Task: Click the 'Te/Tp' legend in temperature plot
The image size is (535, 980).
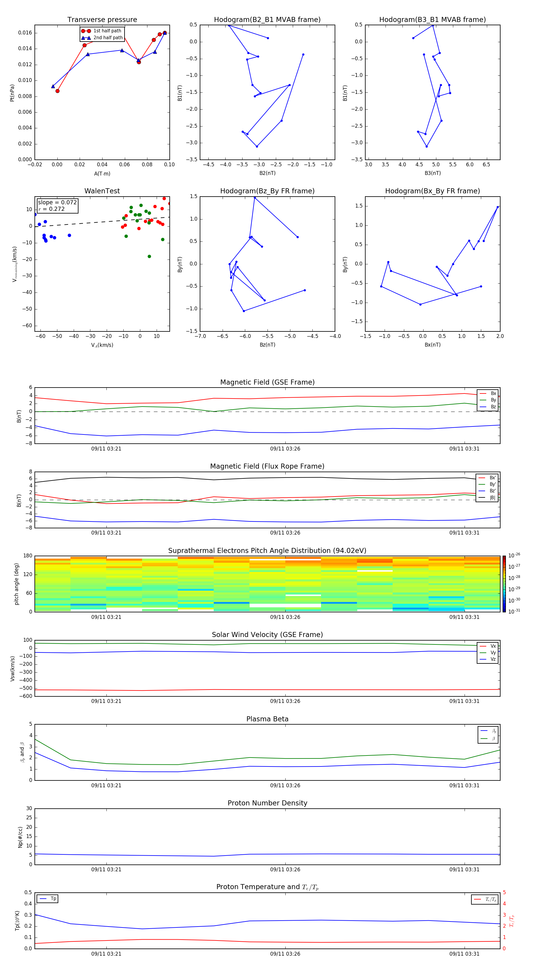Action: pos(485,899)
